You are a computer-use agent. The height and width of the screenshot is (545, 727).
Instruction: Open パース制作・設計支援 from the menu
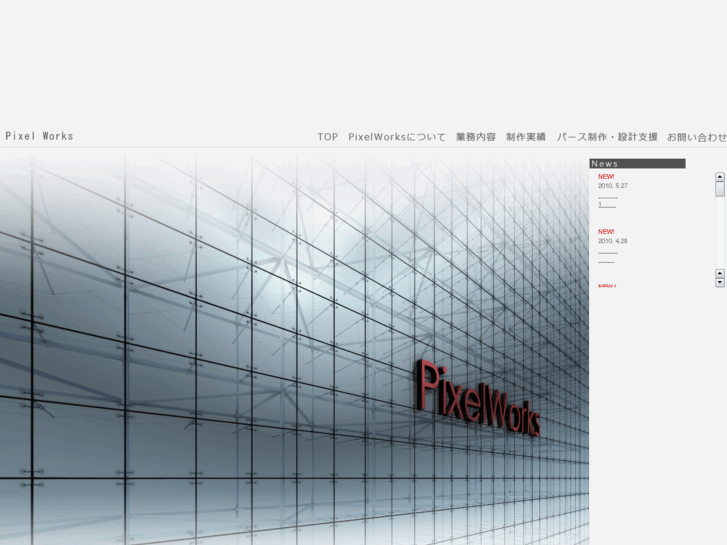pos(607,137)
